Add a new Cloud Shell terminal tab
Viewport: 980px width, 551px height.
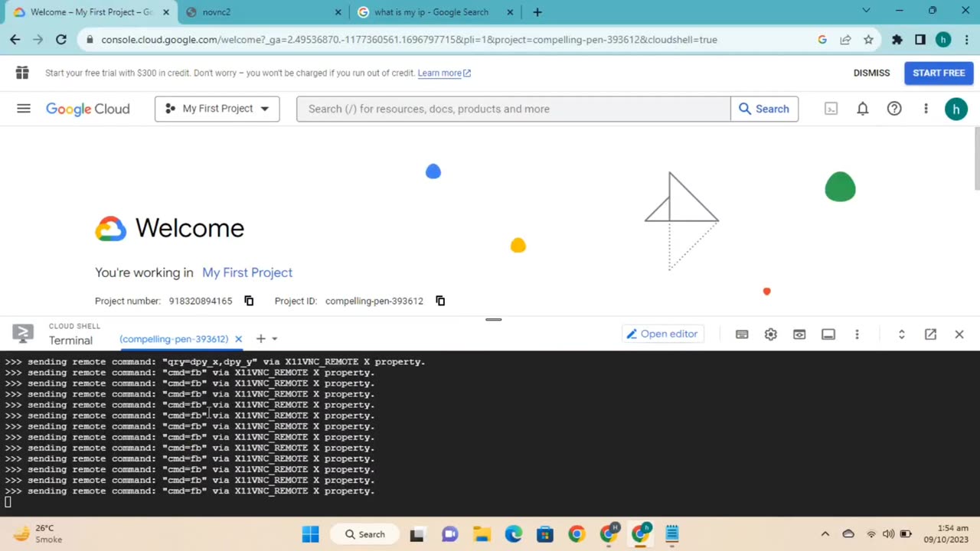coord(260,339)
